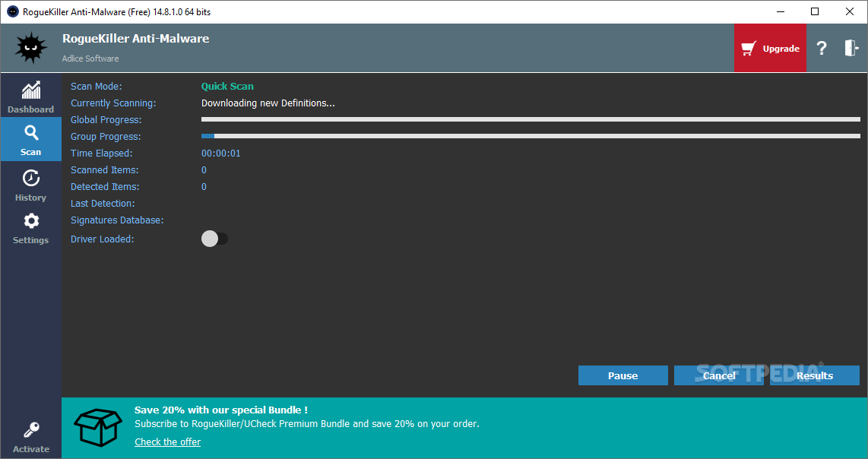Click Save 20% bundle headline
868x459 pixels.
tap(221, 410)
